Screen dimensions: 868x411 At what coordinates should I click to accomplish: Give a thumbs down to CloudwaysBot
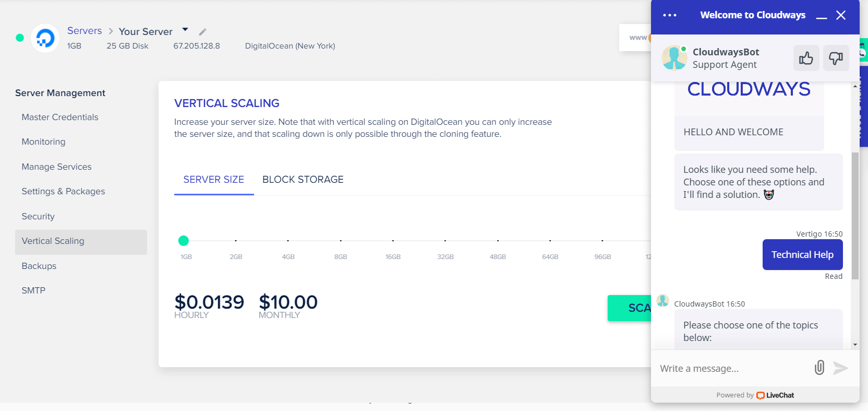click(836, 58)
